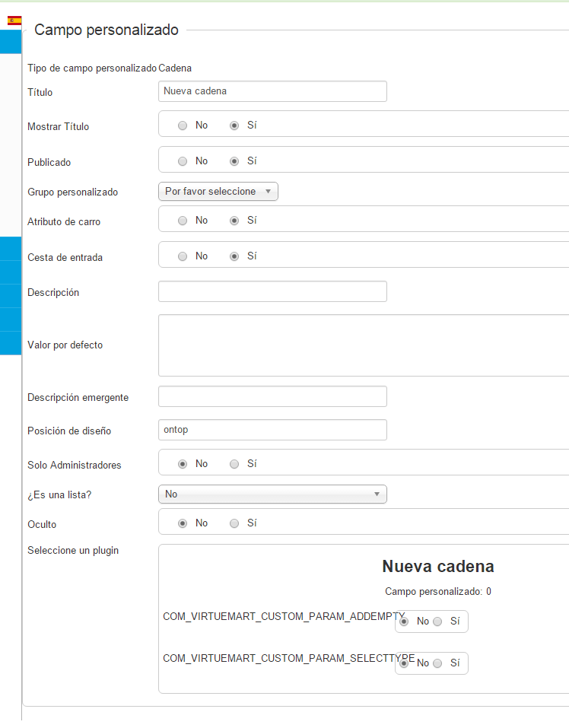Select Sí for ADDEMPTY parameter
Image resolution: width=569 pixels, height=728 pixels.
(437, 622)
